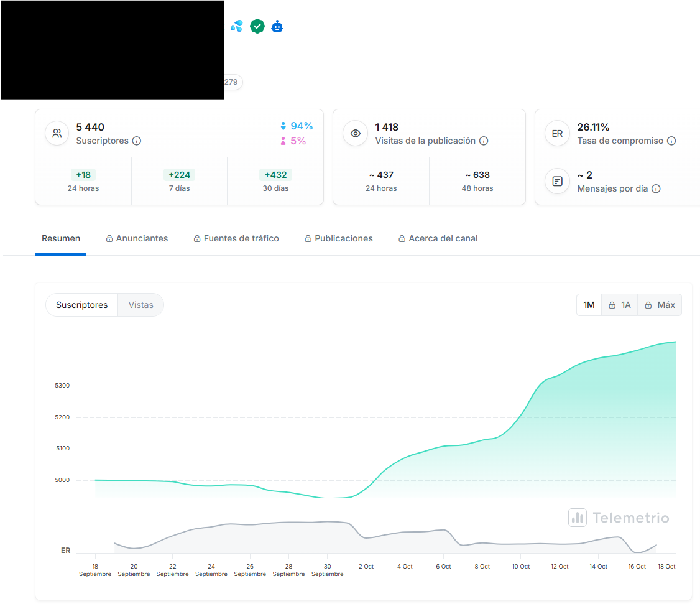Open the Anunciantes tab

(137, 238)
